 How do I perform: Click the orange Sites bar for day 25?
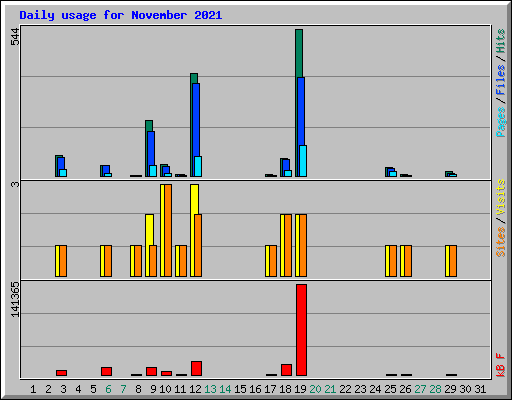point(393,261)
